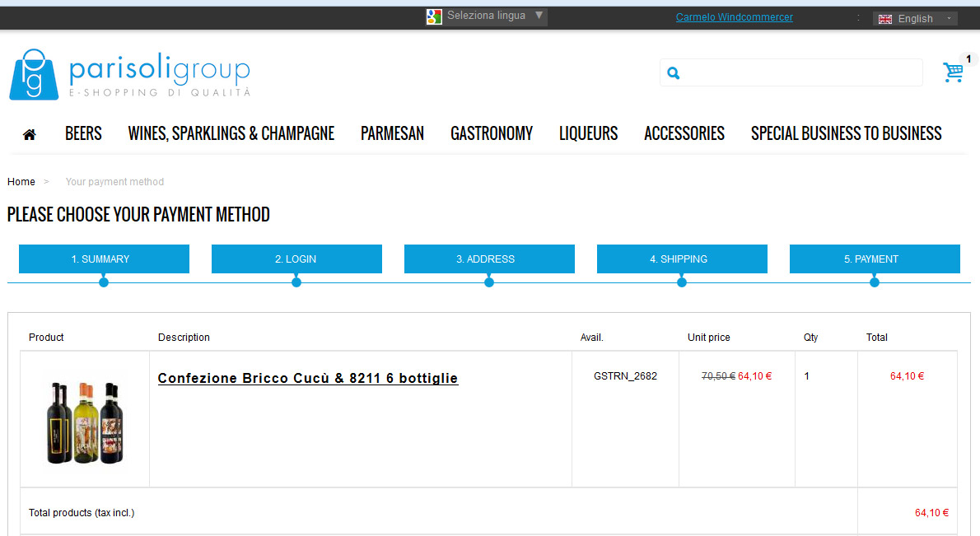Viewport: 980px width, 536px height.
Task: Open the Accessories menu
Action: tap(684, 133)
